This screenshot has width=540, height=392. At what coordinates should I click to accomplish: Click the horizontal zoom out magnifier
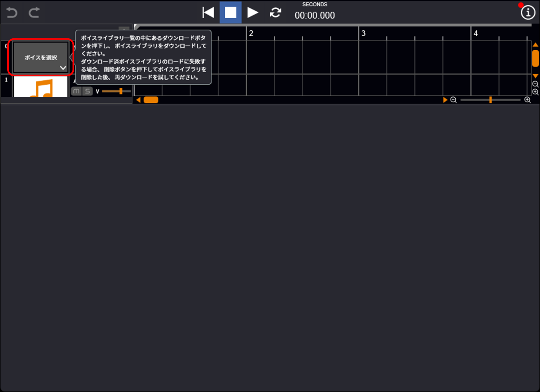[454, 100]
